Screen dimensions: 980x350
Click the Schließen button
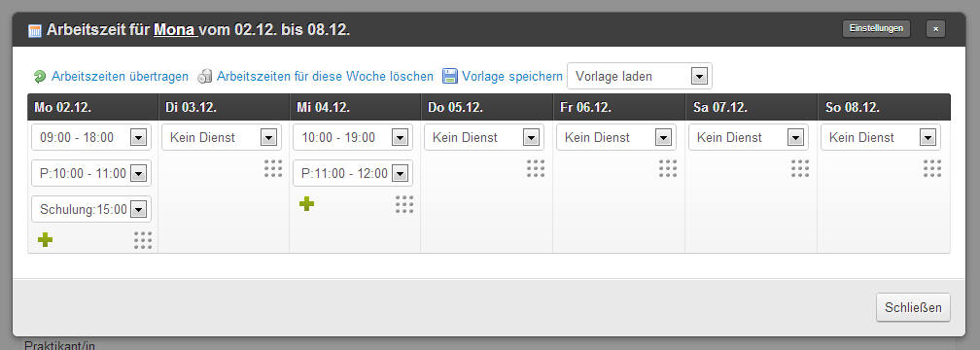coord(913,307)
